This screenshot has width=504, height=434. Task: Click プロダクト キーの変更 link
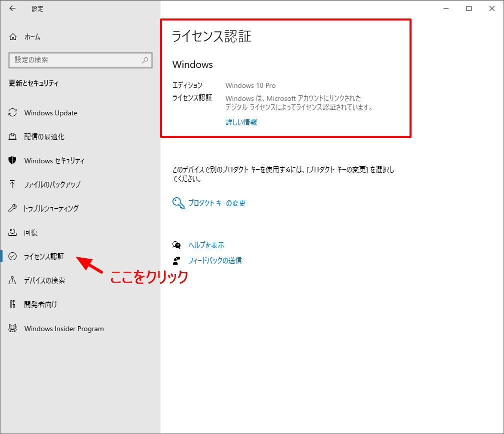217,203
